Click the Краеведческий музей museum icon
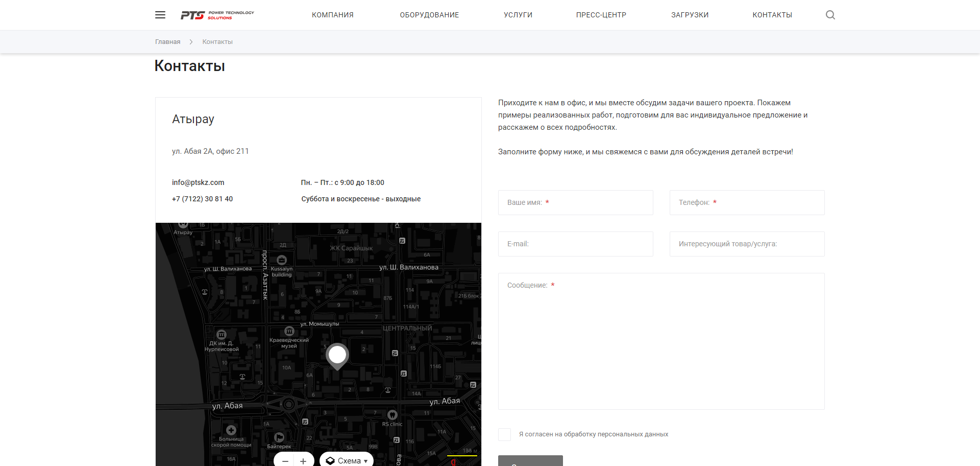This screenshot has width=980, height=466. click(x=289, y=331)
